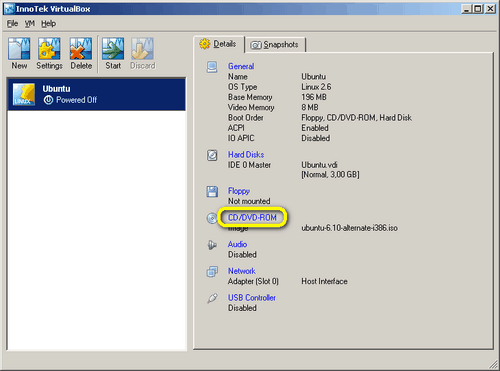Open the Help menu
The width and height of the screenshot is (500, 371).
point(48,24)
